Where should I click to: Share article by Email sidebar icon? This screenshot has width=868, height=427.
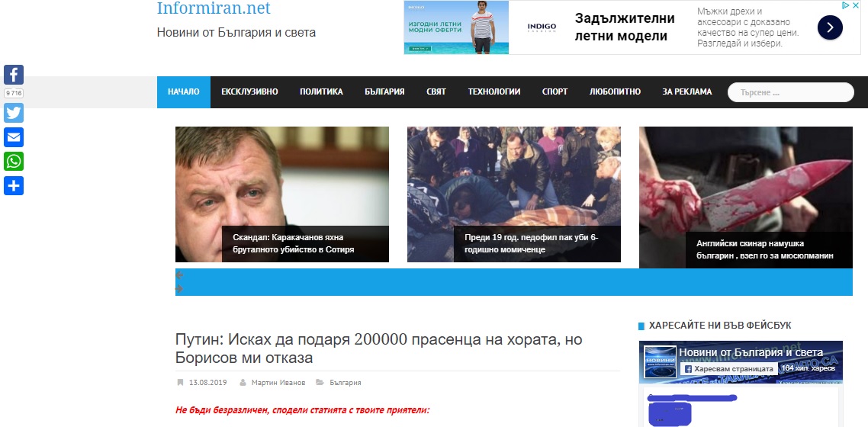[x=14, y=137]
